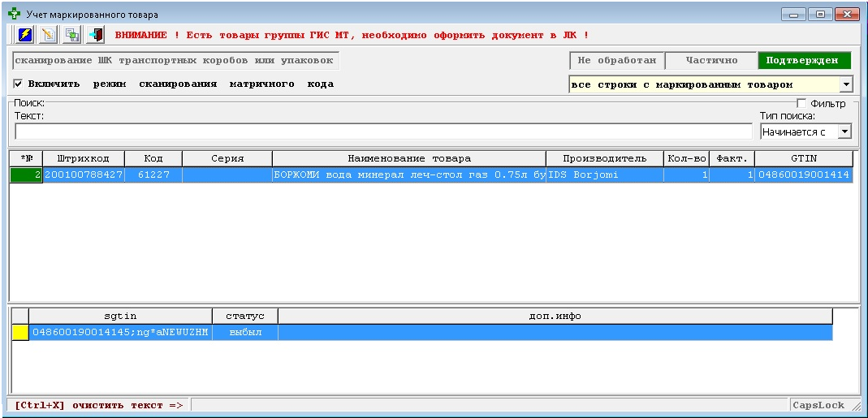Click the Не обработан status button
Image resolution: width=868 pixels, height=418 pixels.
(616, 61)
